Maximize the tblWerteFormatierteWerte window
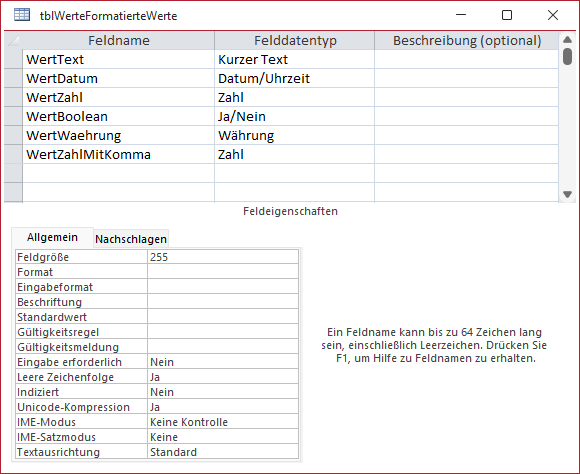The image size is (580, 474). click(507, 15)
